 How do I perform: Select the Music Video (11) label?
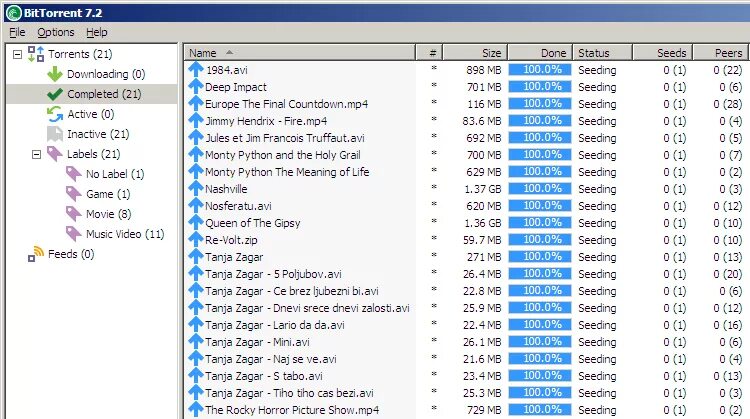pos(125,234)
